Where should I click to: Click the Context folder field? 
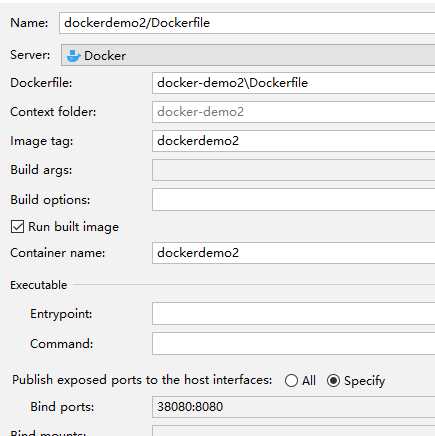294,112
